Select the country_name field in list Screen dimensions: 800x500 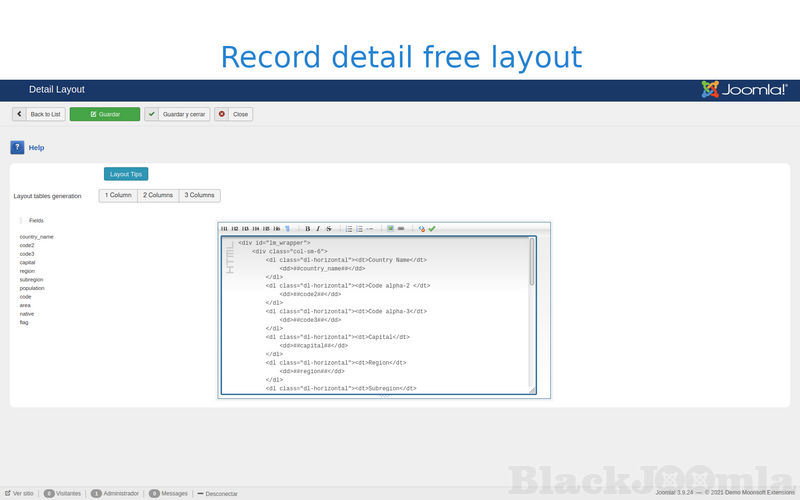coord(36,237)
